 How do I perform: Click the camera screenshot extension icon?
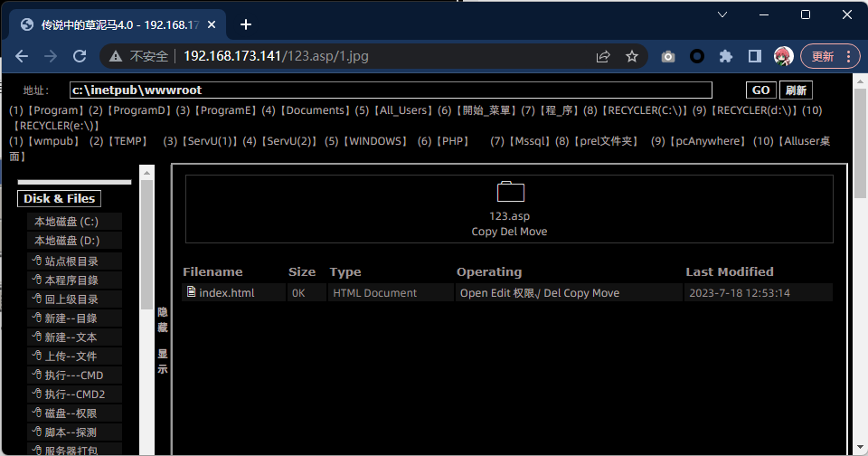668,56
